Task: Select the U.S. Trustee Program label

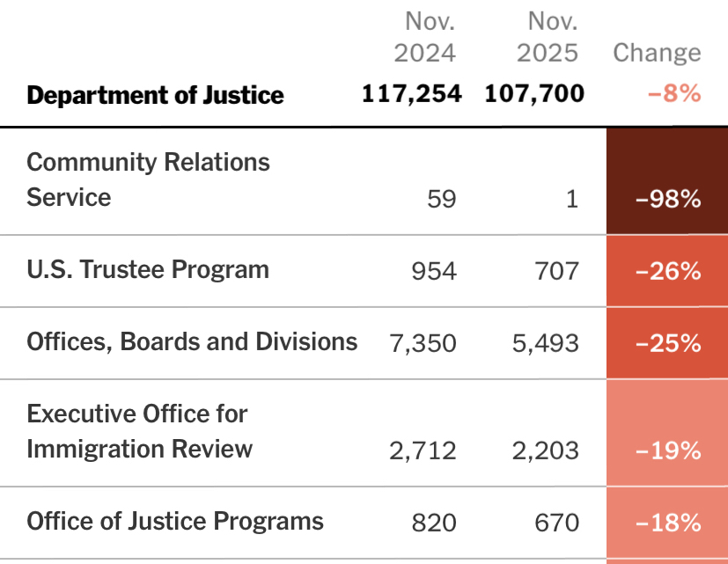Action: point(148,269)
